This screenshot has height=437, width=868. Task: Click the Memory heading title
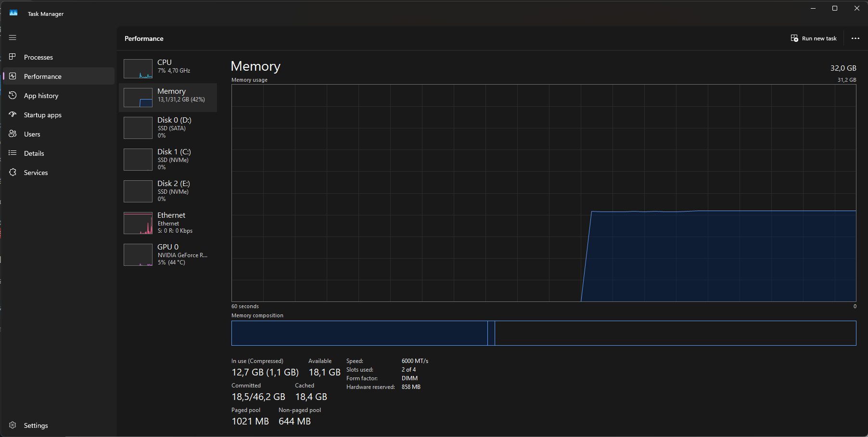(x=255, y=66)
